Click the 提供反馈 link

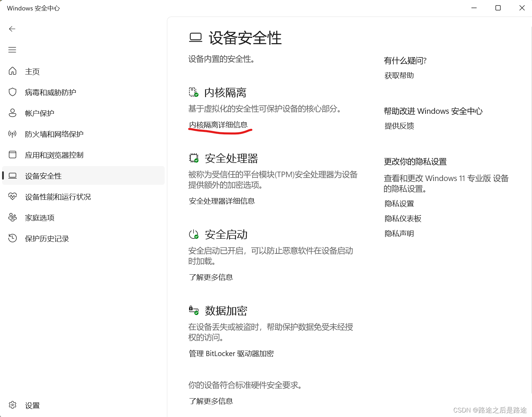[x=399, y=126]
